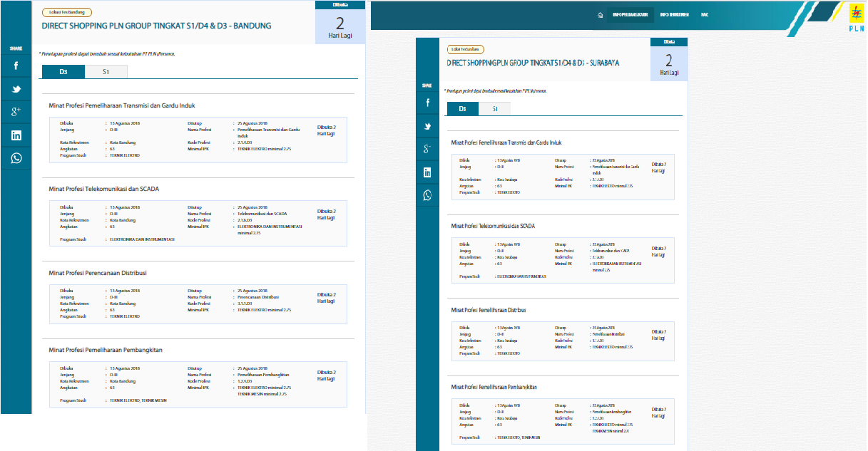Click Bandung Perencanaan Distribusi card Dibuka 2 Hari Lagi
Viewport: 868px width, 451px height.
click(326, 298)
